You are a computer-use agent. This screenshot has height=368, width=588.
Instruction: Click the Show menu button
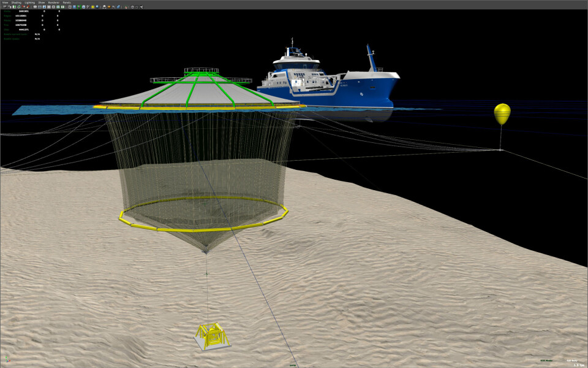(42, 2)
